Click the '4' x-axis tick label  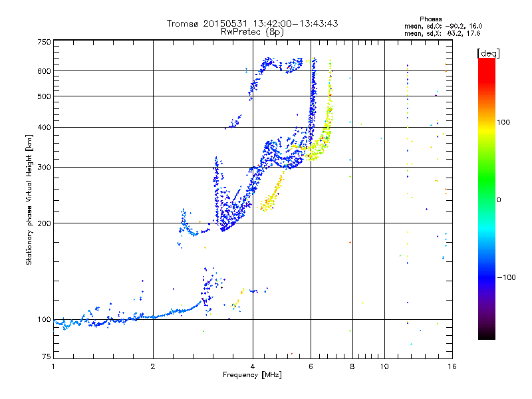[x=253, y=366]
